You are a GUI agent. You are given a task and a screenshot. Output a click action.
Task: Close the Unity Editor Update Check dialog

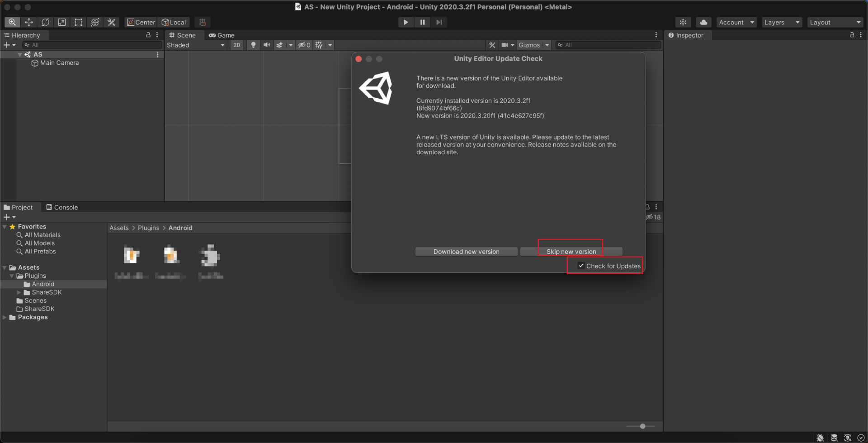359,59
